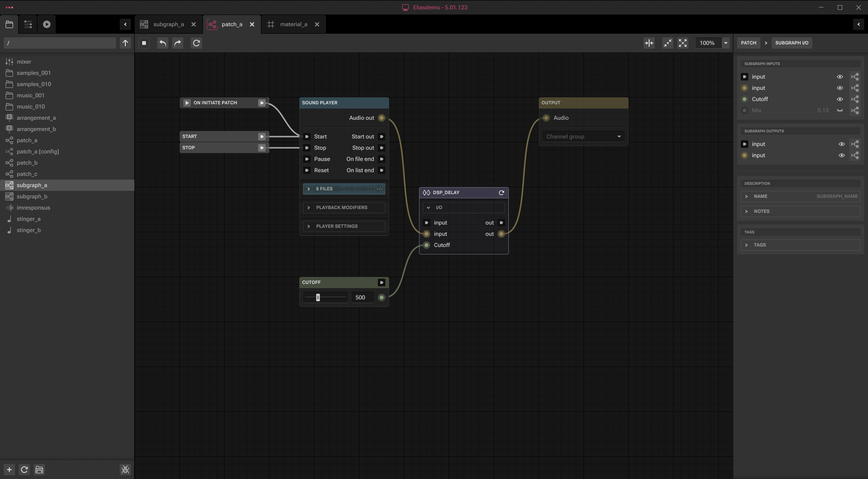Close the material_a tab
868x479 pixels.
click(x=317, y=24)
